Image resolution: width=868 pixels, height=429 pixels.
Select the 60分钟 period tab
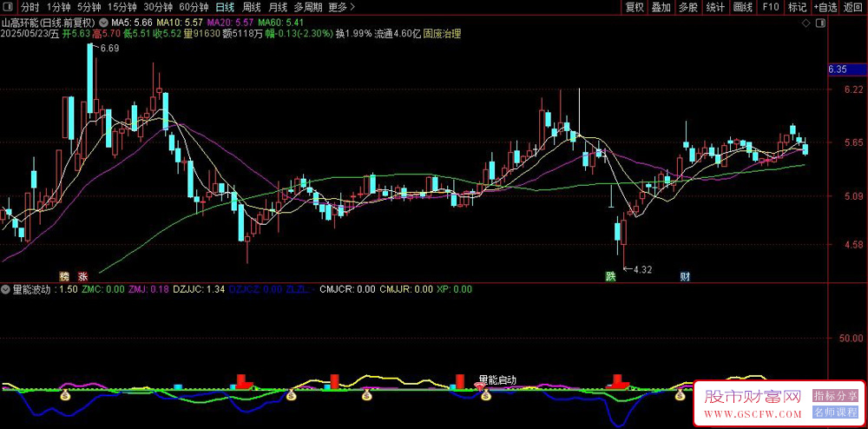(194, 7)
